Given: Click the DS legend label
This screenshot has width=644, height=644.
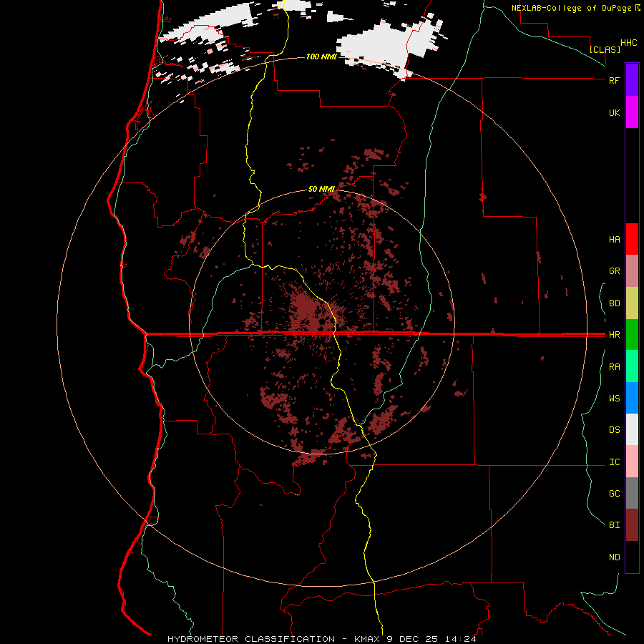Looking at the screenshot, I should [x=614, y=430].
